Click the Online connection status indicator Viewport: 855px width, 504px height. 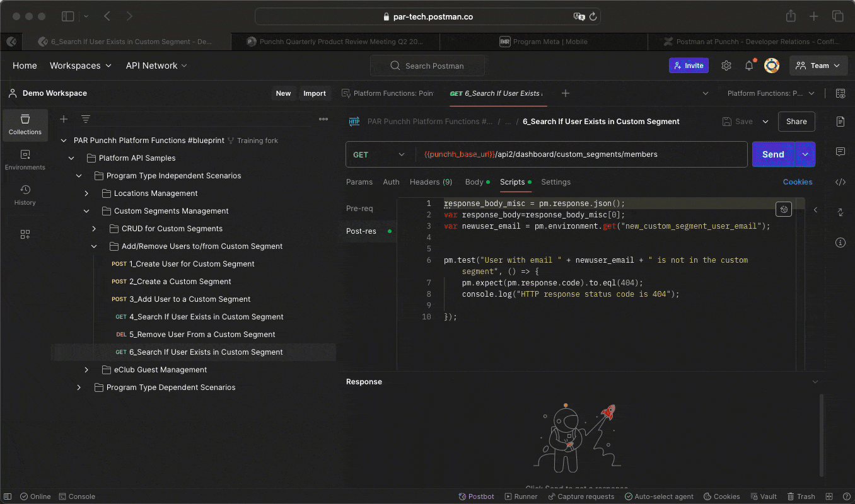(35, 496)
